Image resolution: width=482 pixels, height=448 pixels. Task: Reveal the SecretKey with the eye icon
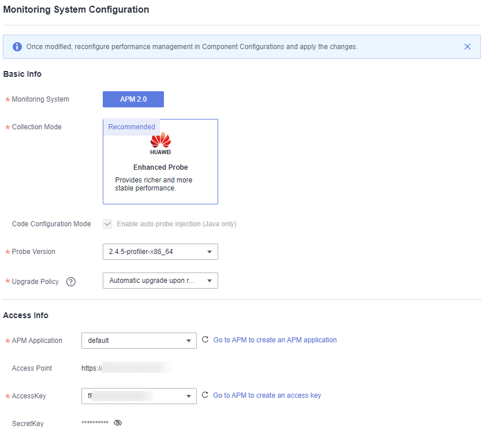[x=118, y=423]
